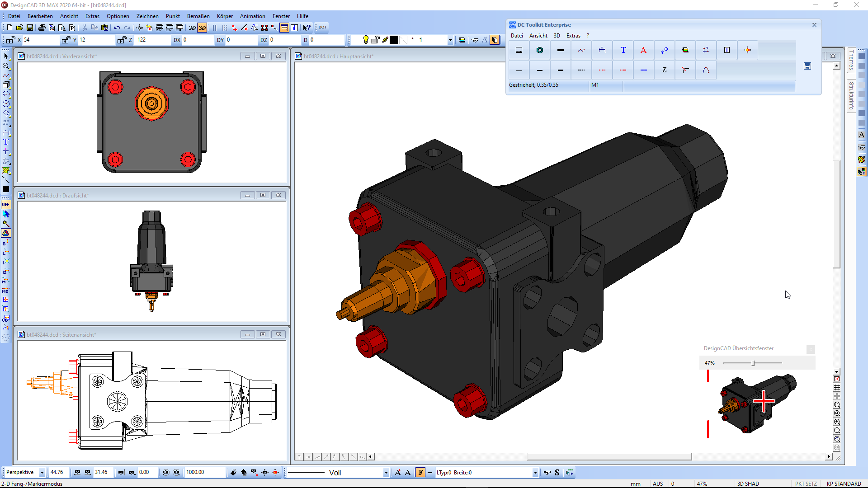Toggle the Z coordinate lock
This screenshot has height=488, width=868.
(121, 40)
